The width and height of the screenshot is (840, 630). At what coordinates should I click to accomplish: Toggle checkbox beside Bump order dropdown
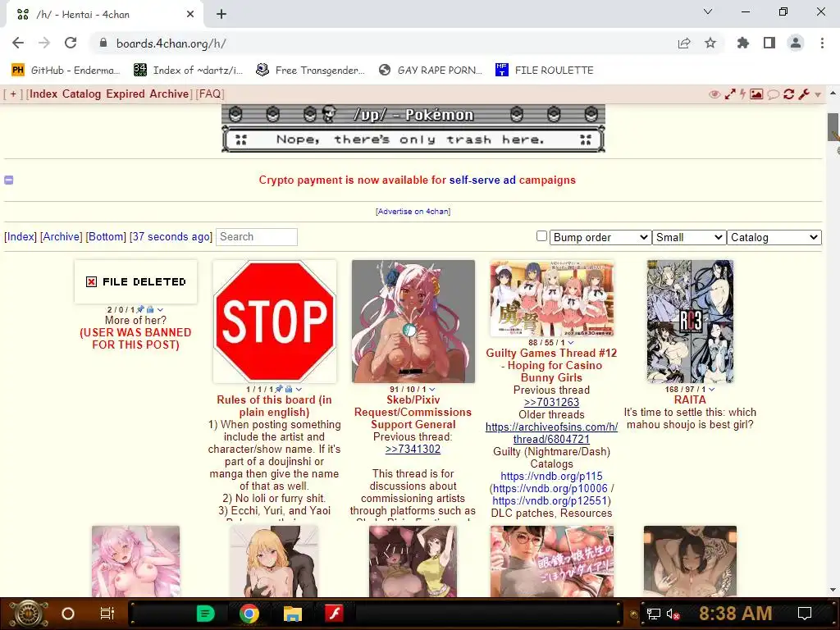point(541,236)
